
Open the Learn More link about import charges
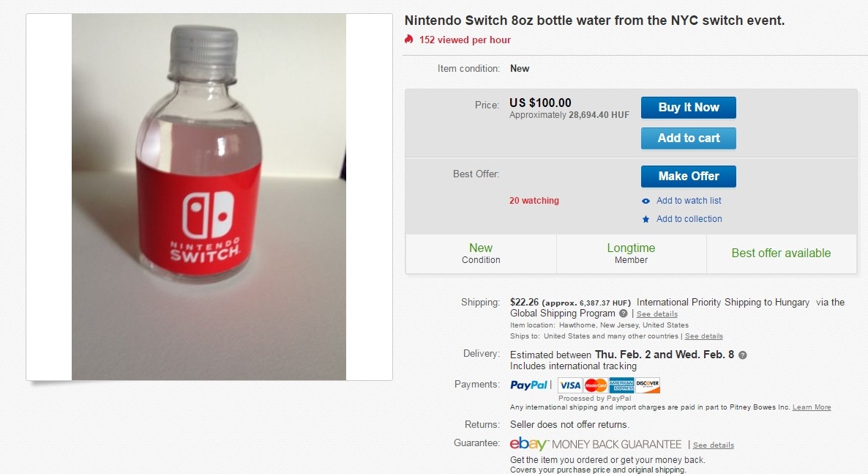[812, 407]
